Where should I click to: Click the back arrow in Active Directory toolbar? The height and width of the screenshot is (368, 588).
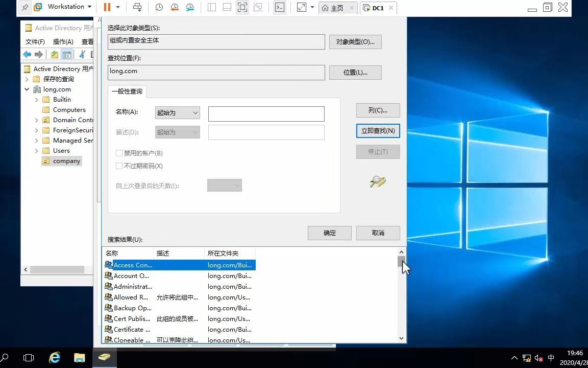click(x=27, y=55)
